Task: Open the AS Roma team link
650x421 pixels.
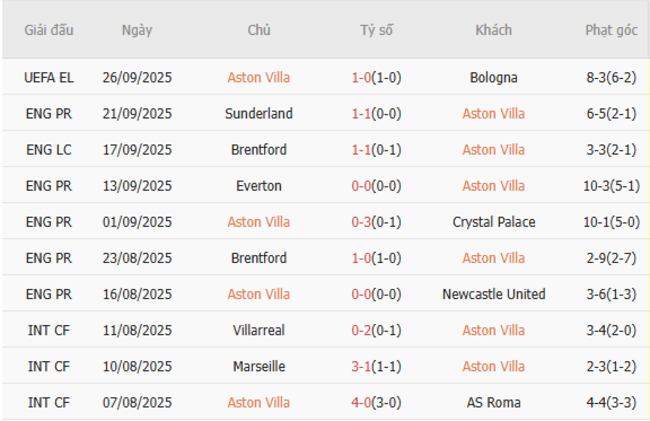Action: [493, 402]
